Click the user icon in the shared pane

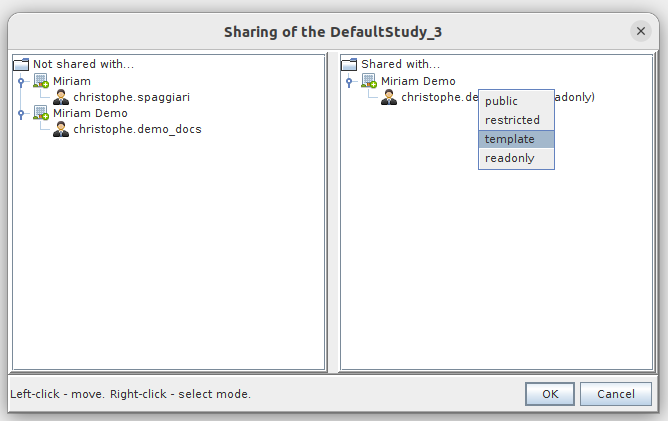(x=389, y=97)
